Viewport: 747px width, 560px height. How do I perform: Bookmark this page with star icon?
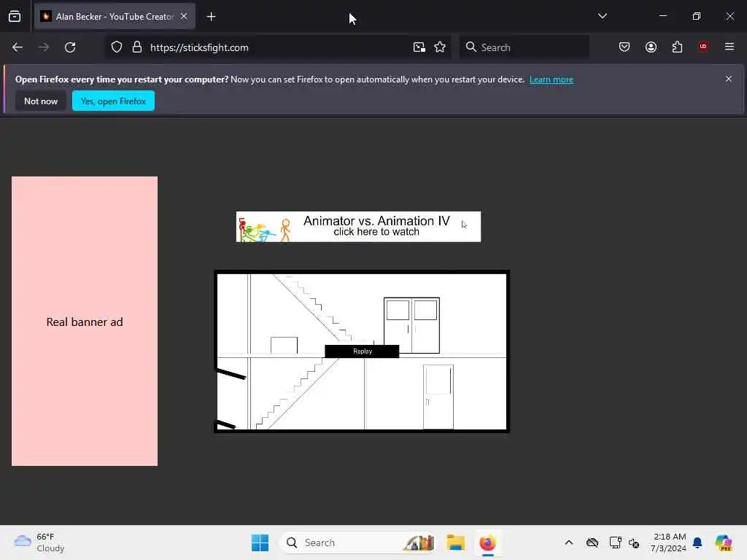click(x=440, y=47)
